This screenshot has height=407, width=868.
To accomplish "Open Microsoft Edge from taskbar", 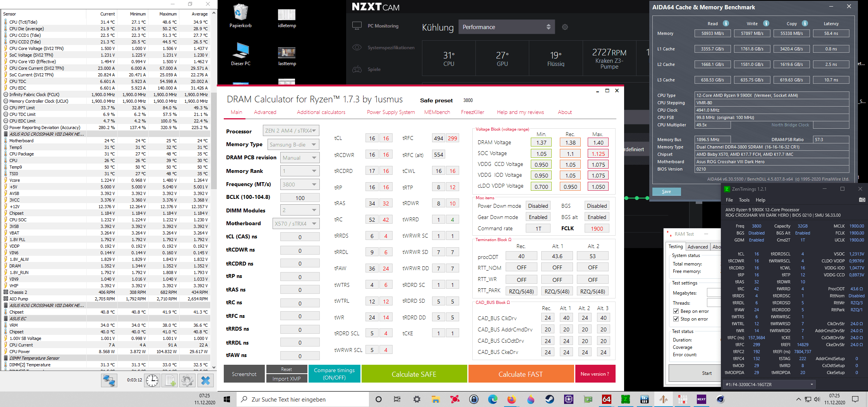I will tap(492, 399).
